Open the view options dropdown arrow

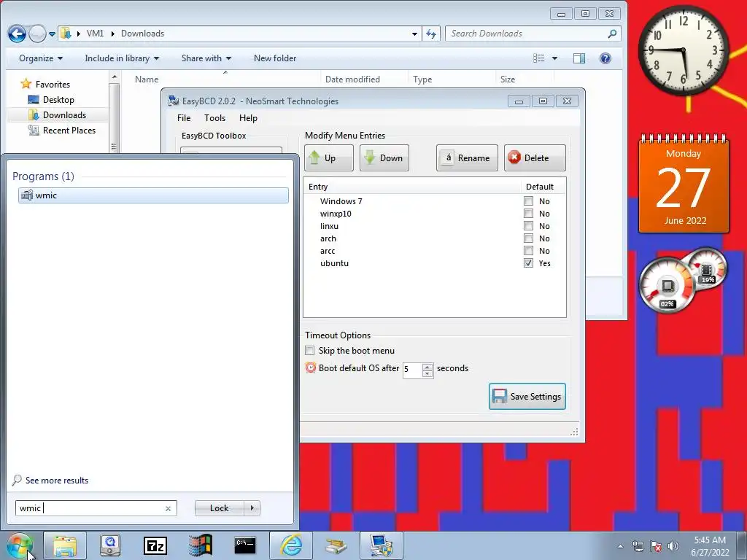[x=554, y=58]
